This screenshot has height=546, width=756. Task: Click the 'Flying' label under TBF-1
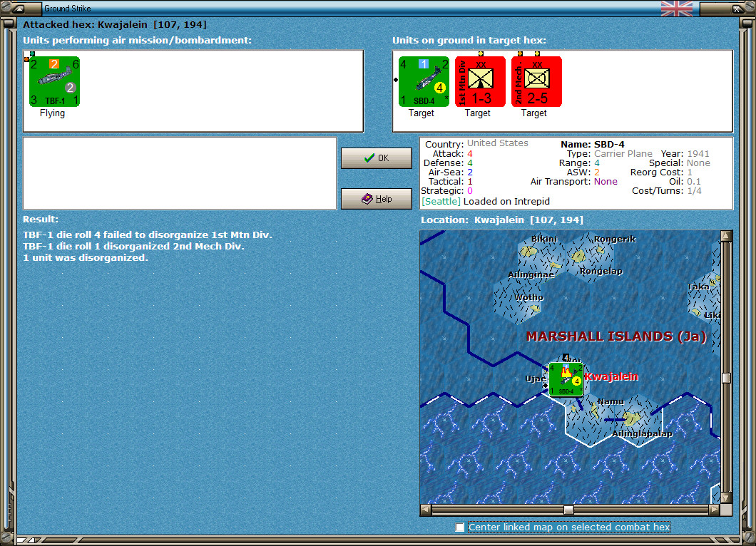click(52, 113)
